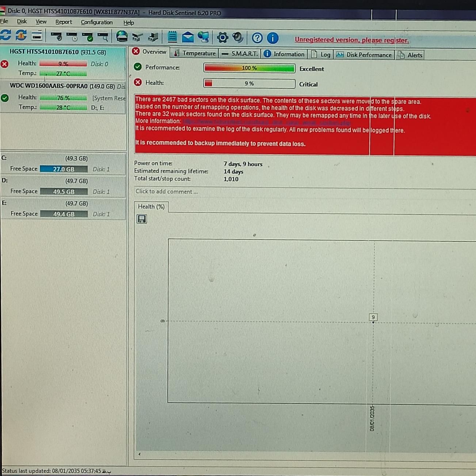
Task: Click the disk icon with clock
Action: [72, 37]
